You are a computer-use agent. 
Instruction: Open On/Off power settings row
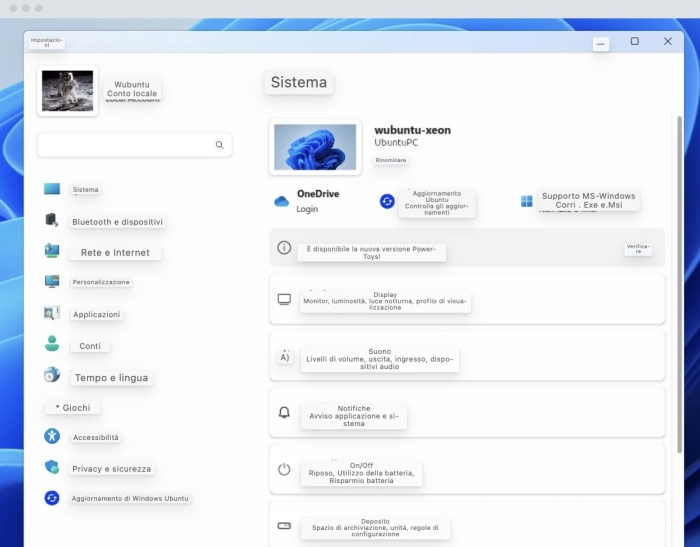point(467,469)
